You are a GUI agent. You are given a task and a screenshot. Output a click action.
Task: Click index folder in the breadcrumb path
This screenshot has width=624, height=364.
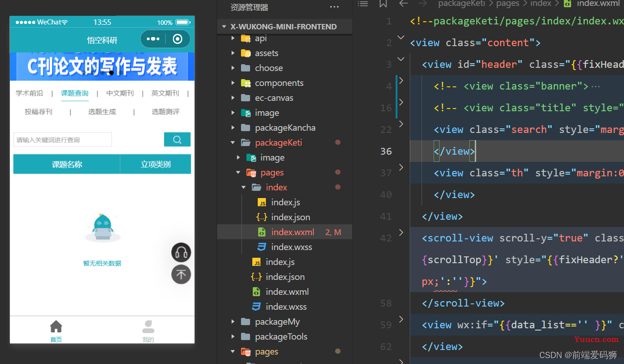click(541, 4)
